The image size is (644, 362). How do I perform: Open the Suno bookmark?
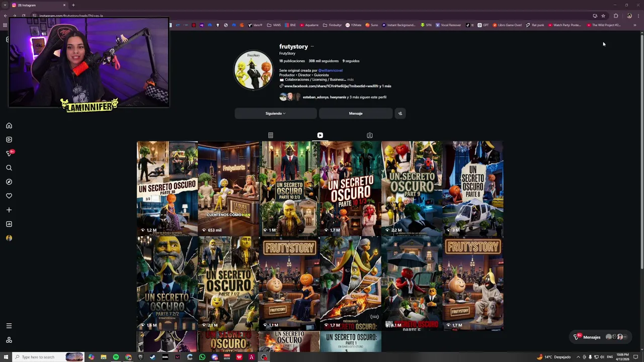pos(371,25)
